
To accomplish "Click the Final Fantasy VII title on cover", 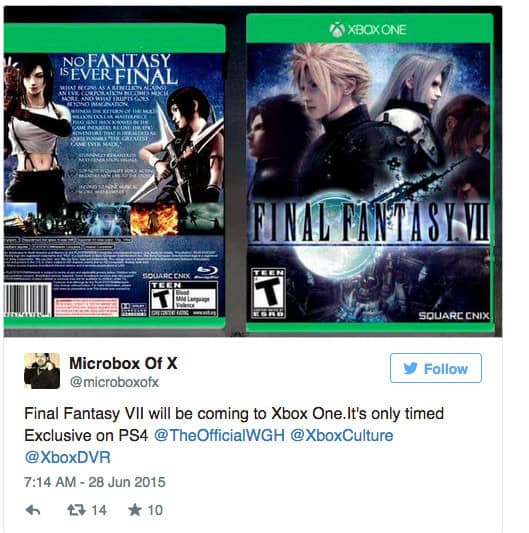I will (x=370, y=223).
